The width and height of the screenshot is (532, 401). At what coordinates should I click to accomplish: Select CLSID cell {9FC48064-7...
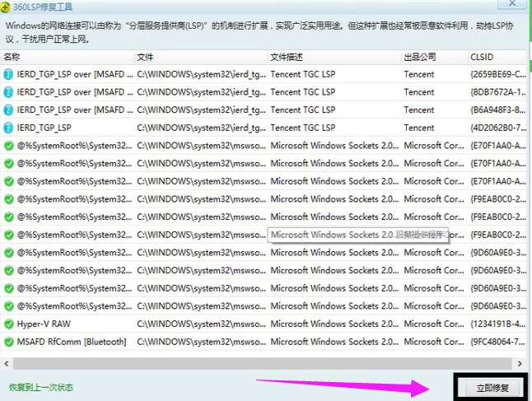(x=498, y=342)
